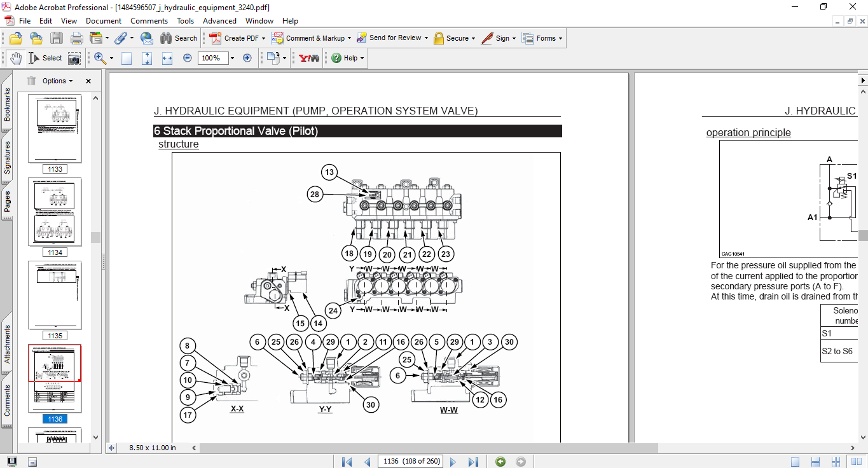
Task: Click the green Previous View arrow
Action: click(500, 462)
